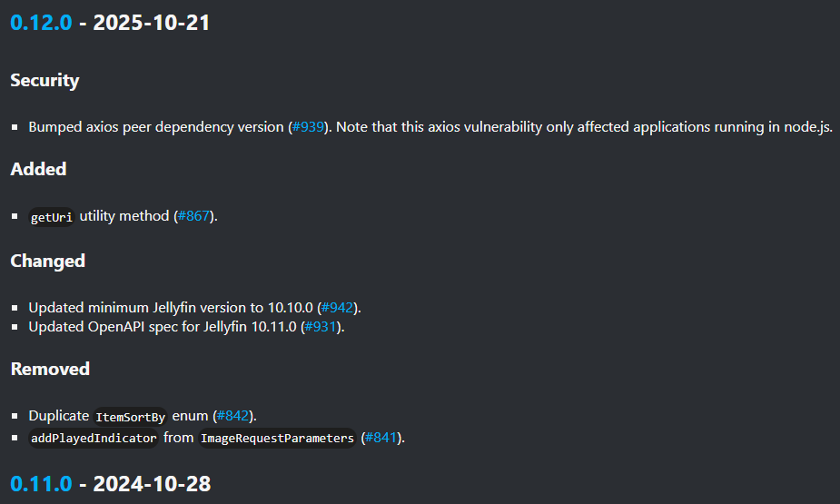
Task: Click the ItemSortBy code snippet
Action: (x=131, y=417)
